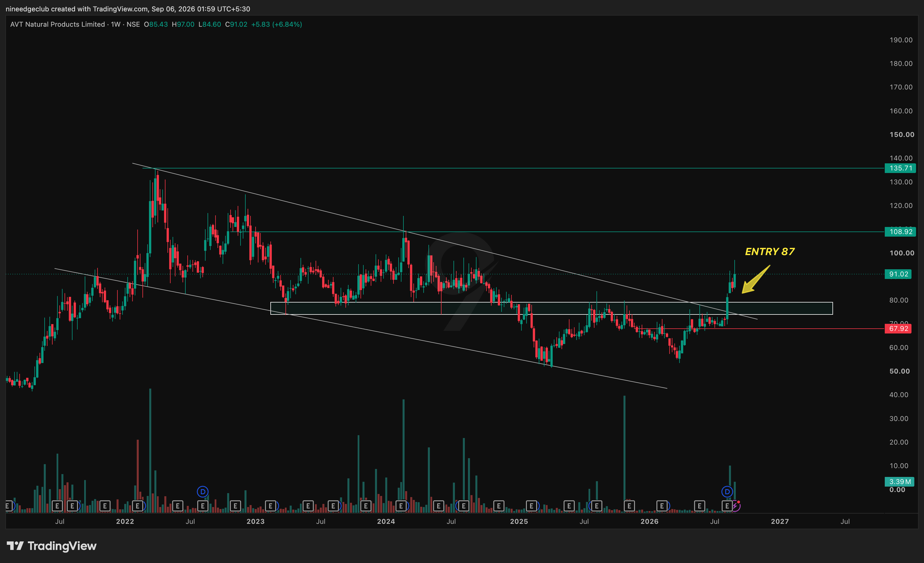Select the white-bordered support zone rectangle
Image resolution: width=924 pixels, height=563 pixels.
(551, 308)
